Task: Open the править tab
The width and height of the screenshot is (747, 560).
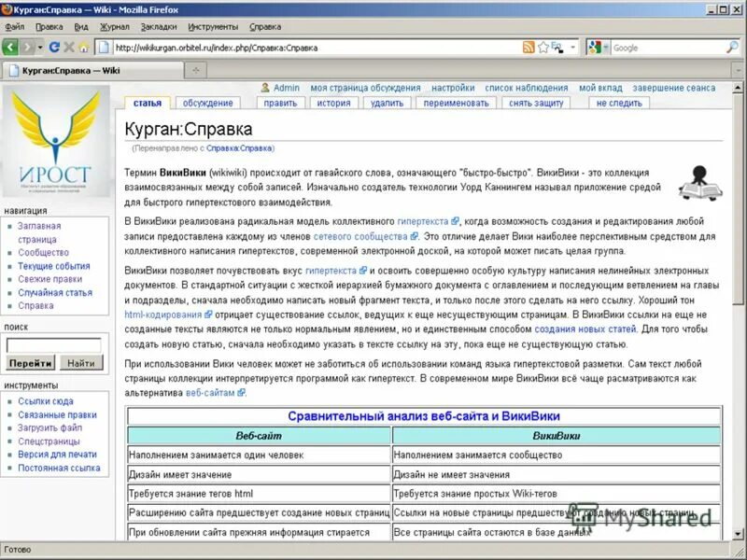Action: point(280,103)
